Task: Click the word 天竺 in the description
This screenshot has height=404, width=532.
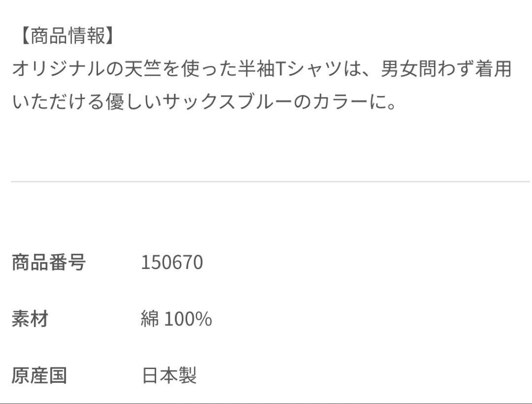Action: pos(142,69)
